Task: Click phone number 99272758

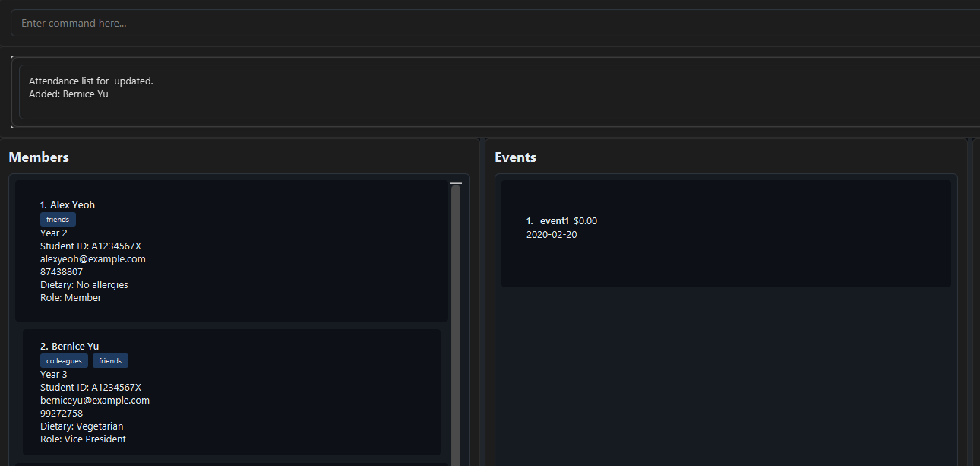Action: click(x=62, y=414)
